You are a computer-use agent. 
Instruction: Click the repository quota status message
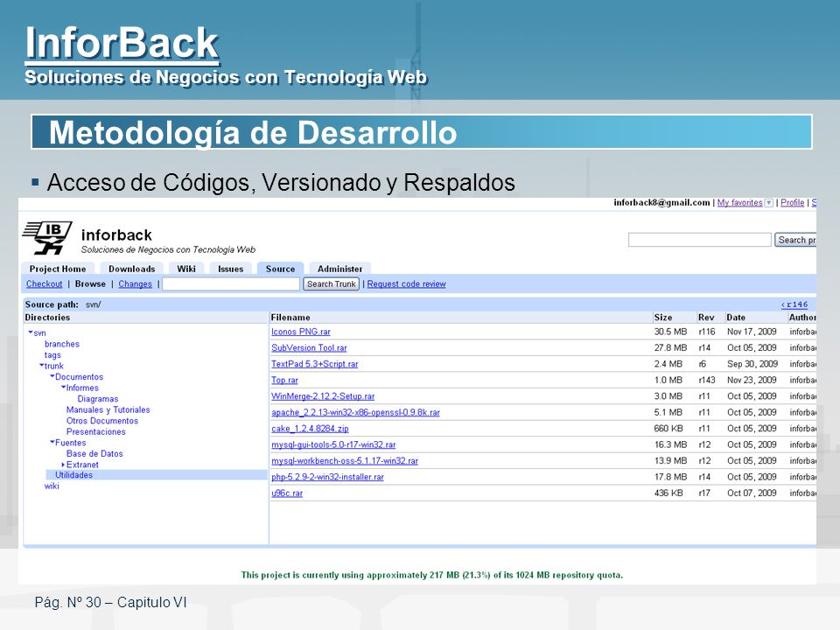[x=431, y=575]
